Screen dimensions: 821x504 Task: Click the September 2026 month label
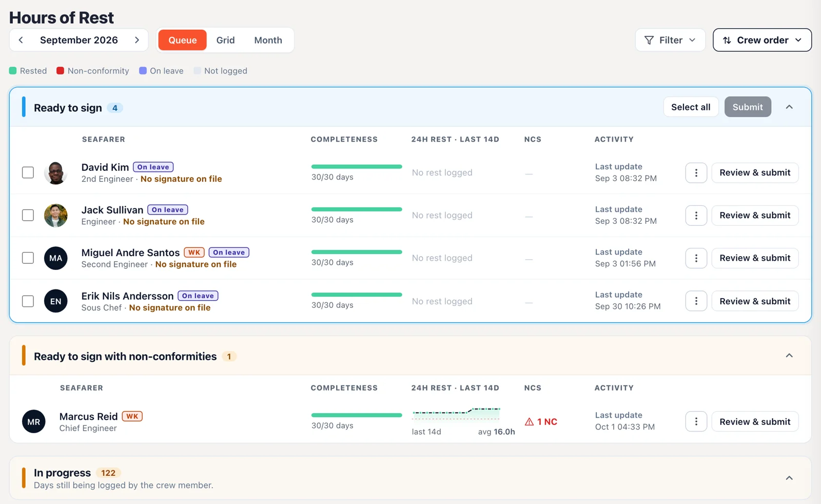tap(79, 40)
